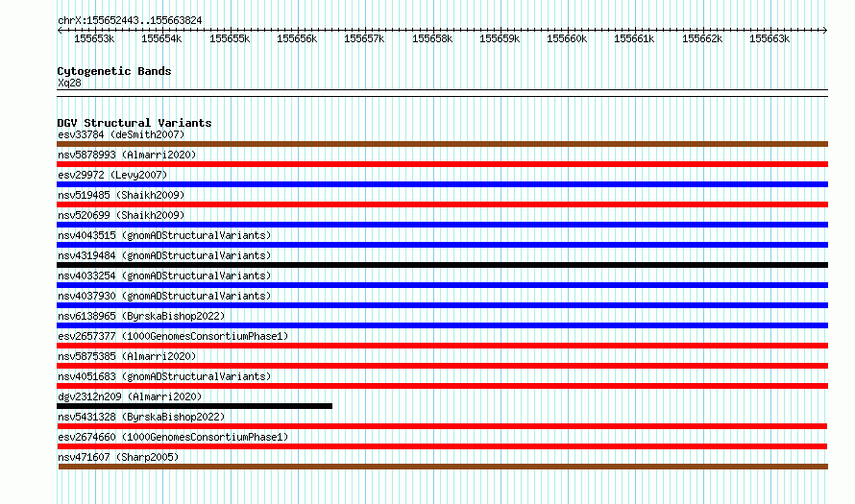
Task: Open variant dgv2312n209 (Almarri2020) label
Action: (x=130, y=396)
